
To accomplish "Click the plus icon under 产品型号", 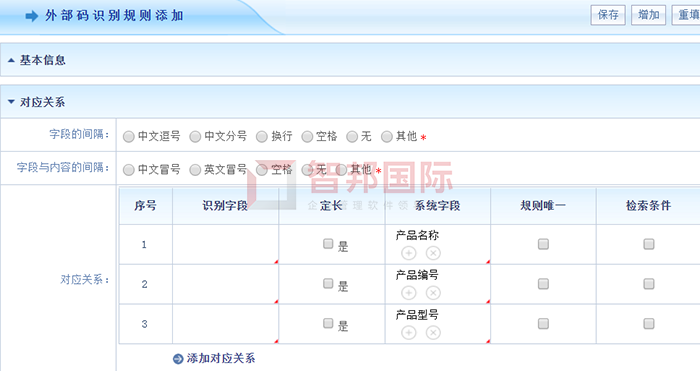I will pyautogui.click(x=408, y=333).
